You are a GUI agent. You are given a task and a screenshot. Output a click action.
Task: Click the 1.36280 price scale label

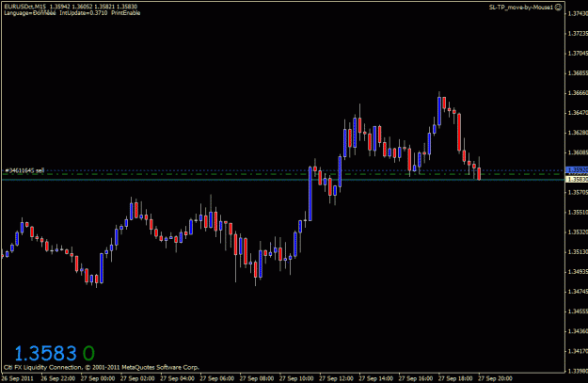pyautogui.click(x=578, y=133)
